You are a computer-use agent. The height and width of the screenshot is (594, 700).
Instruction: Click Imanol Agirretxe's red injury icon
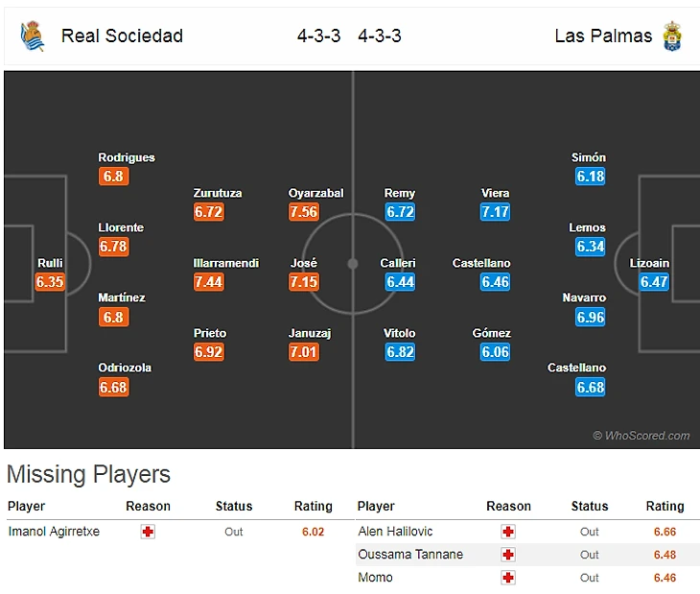pyautogui.click(x=148, y=532)
